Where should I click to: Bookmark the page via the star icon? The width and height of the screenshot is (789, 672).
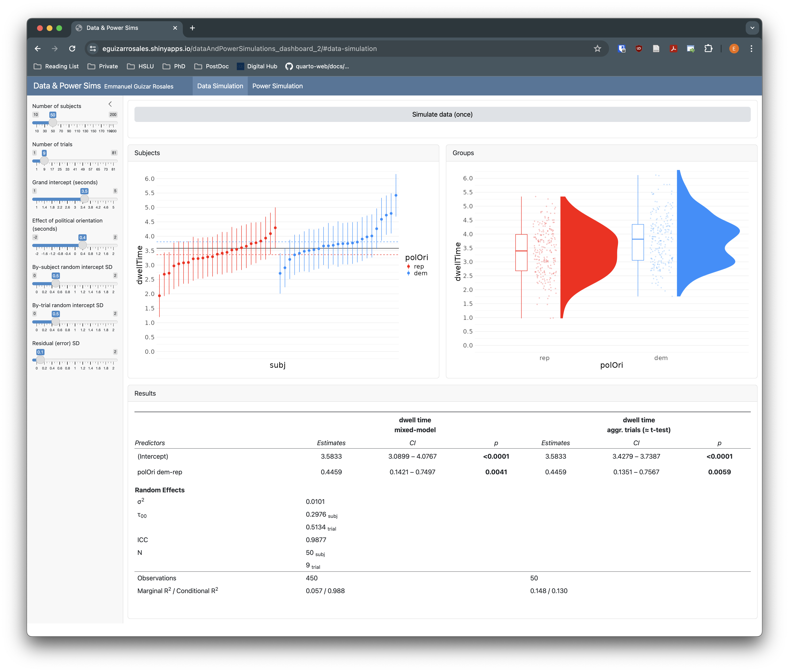598,48
